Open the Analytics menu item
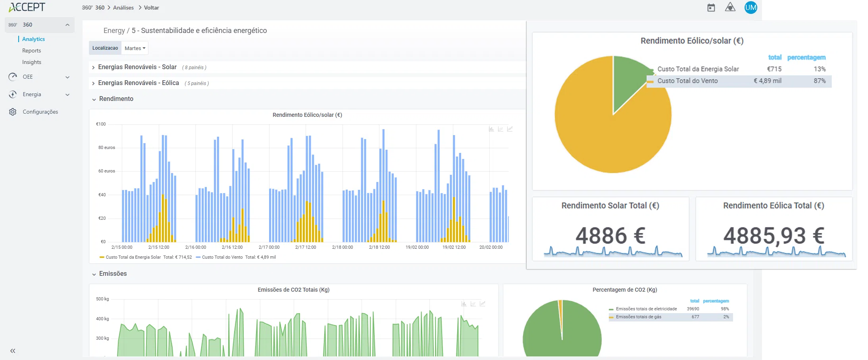 [33, 39]
